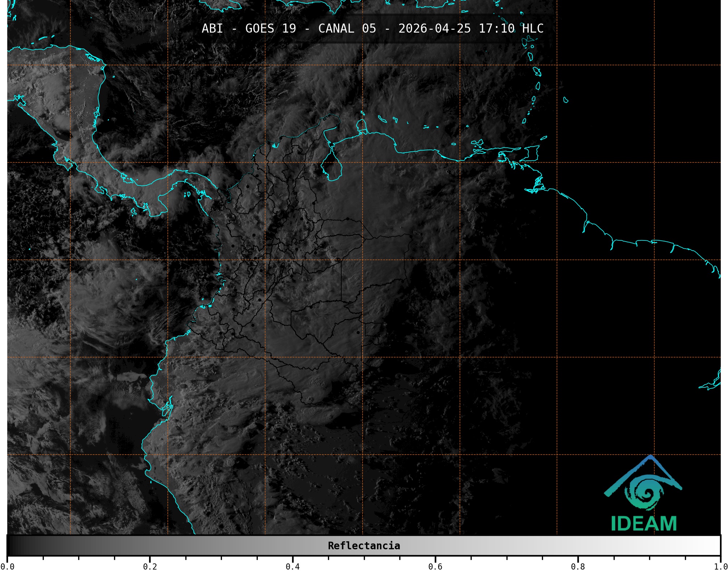Click the 0.2 tick label
This screenshot has height=571, width=728.
coord(150,566)
